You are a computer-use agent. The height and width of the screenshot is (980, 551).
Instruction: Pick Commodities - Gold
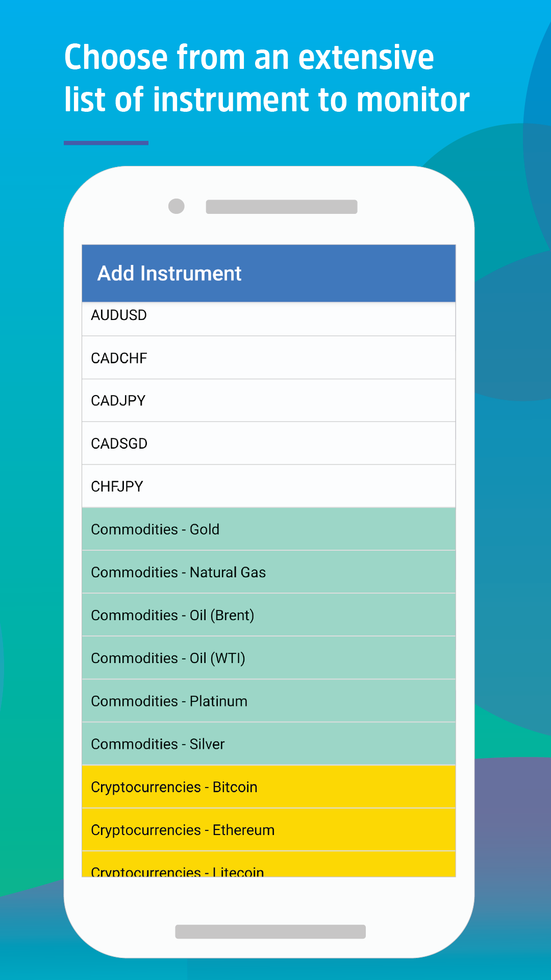(268, 529)
